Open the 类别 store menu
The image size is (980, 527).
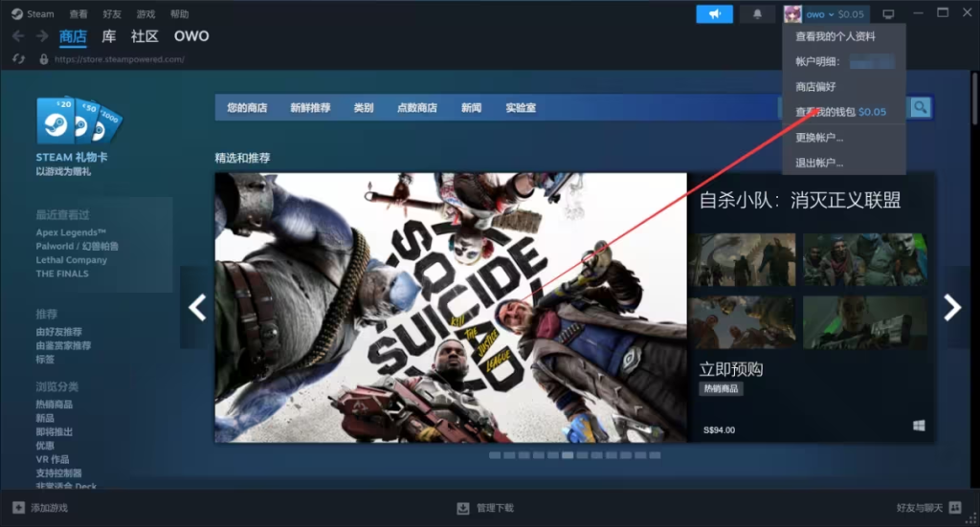[364, 107]
